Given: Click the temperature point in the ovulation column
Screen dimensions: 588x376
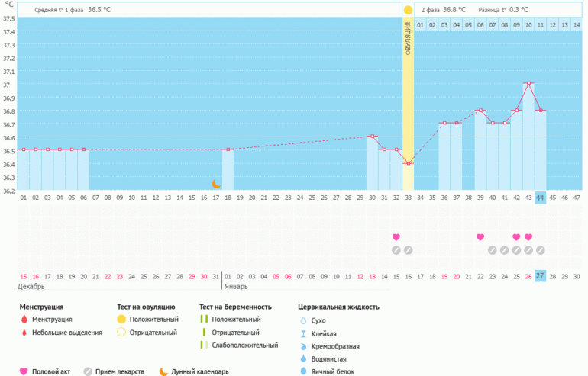Looking at the screenshot, I should (x=408, y=163).
